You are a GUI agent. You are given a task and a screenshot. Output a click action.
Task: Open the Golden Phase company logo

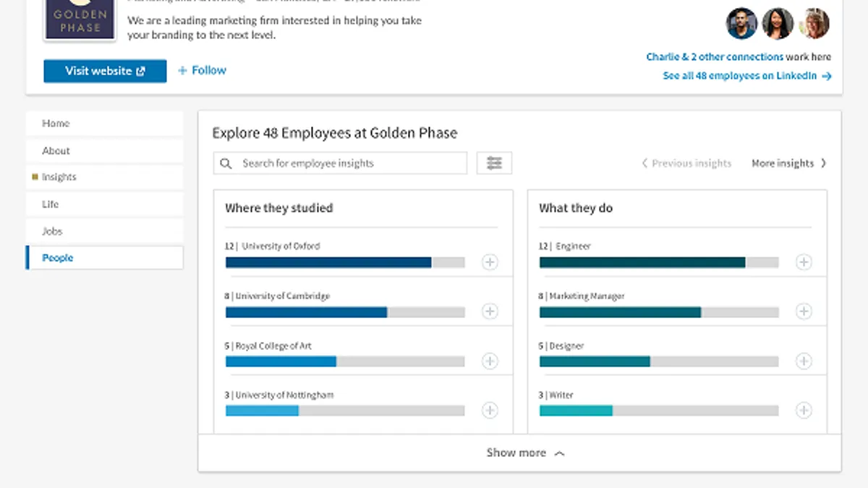coord(80,20)
